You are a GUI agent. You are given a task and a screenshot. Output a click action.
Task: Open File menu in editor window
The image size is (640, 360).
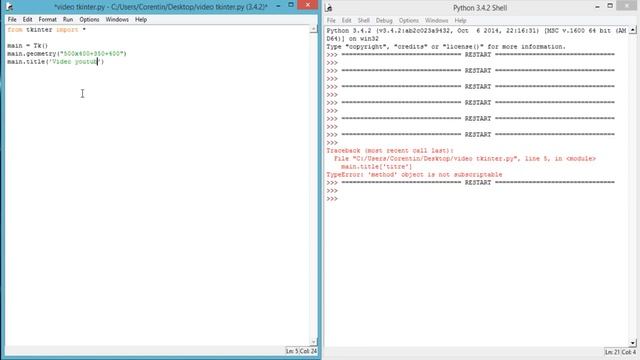pos(12,20)
